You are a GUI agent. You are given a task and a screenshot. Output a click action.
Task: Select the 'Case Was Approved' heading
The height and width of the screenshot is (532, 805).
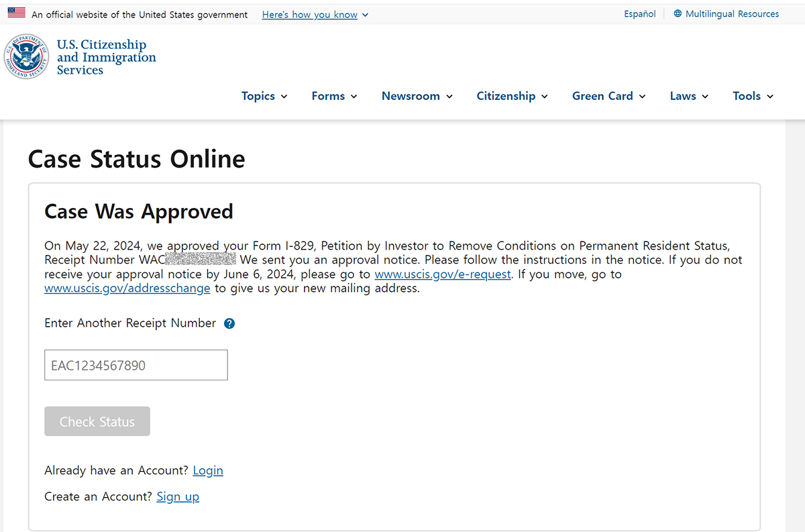click(x=139, y=211)
